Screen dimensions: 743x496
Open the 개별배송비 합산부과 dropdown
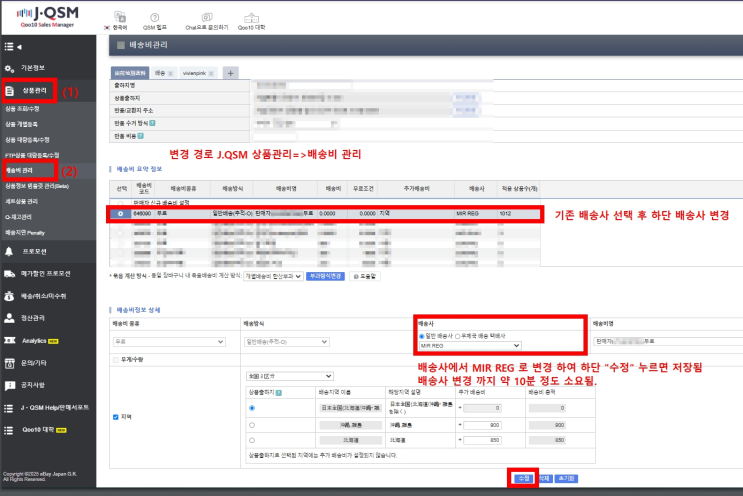[273, 276]
